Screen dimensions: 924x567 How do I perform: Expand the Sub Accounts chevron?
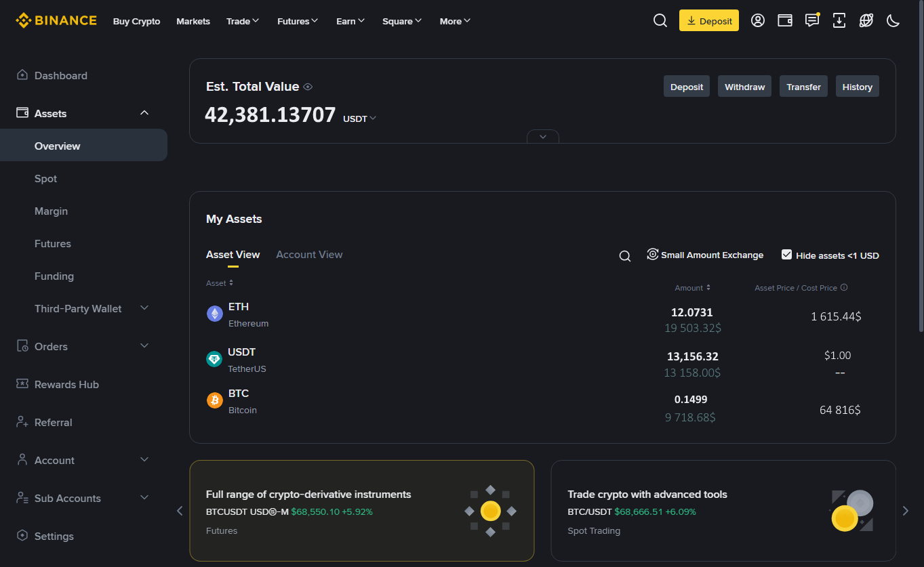pyautogui.click(x=144, y=498)
